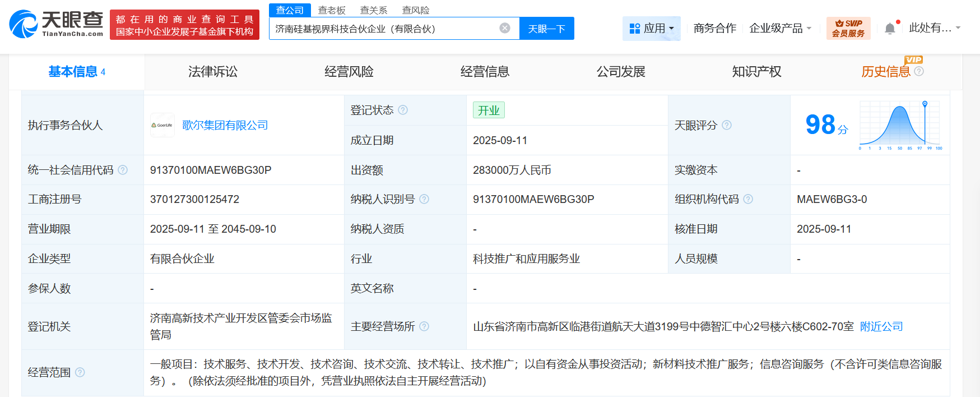This screenshot has width=980, height=397.
Task: Open the notification bell
Action: pos(889,29)
